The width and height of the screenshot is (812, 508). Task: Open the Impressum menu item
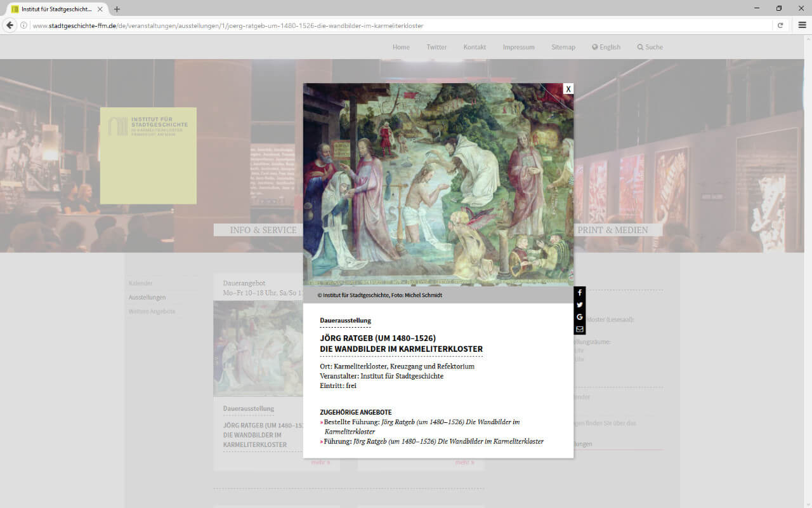click(x=519, y=47)
